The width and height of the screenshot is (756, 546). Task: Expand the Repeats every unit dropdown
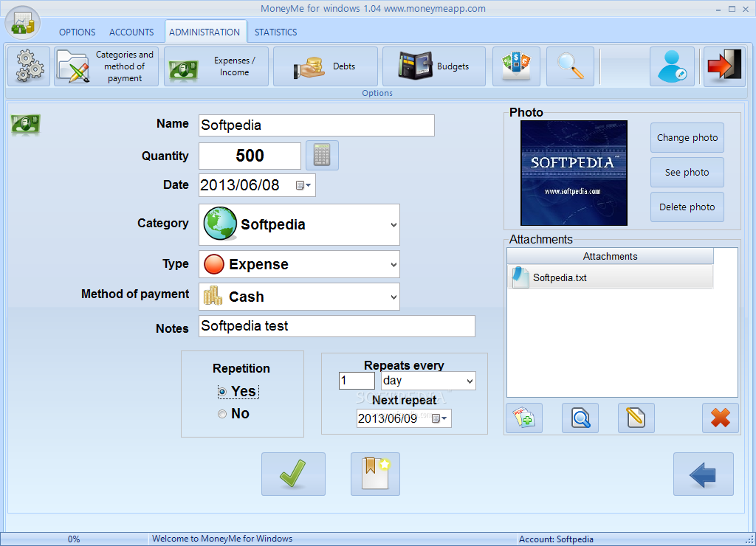tap(470, 381)
